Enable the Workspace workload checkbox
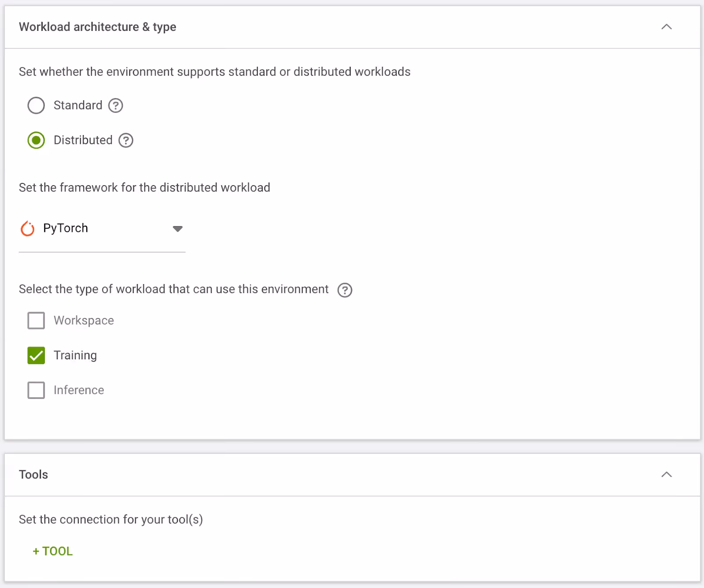704x588 pixels. [36, 321]
